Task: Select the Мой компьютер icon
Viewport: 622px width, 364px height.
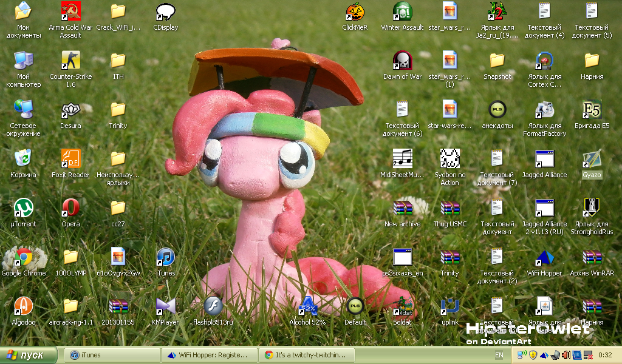Action: (24, 60)
